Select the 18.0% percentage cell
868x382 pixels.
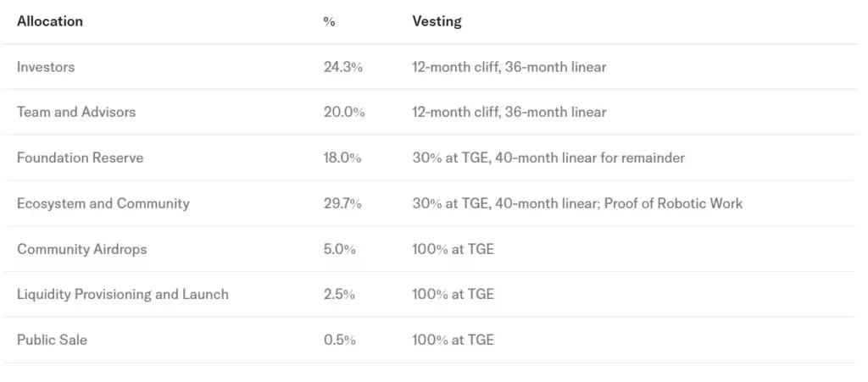(x=342, y=158)
